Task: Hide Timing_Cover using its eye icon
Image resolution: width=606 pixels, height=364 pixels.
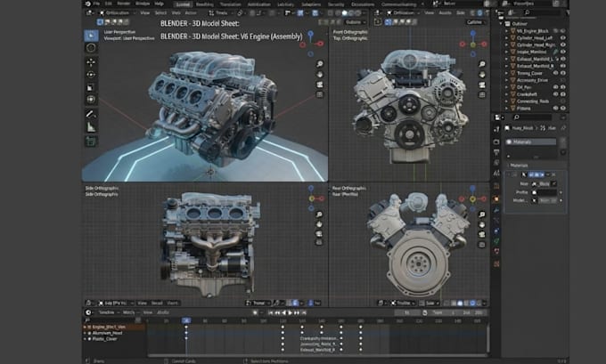Action: 563,73
